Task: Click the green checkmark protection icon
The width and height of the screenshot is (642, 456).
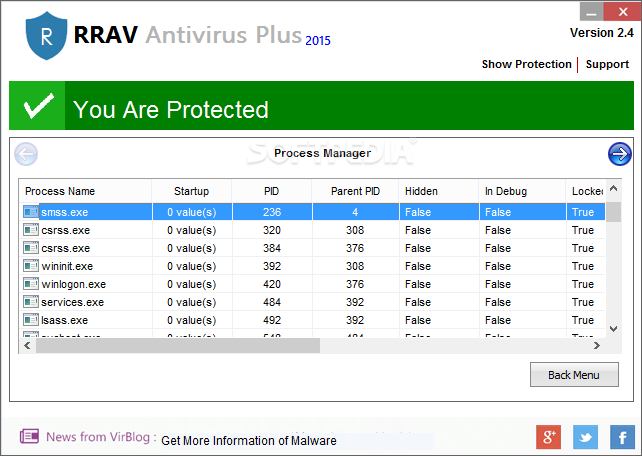Action: [x=37, y=106]
